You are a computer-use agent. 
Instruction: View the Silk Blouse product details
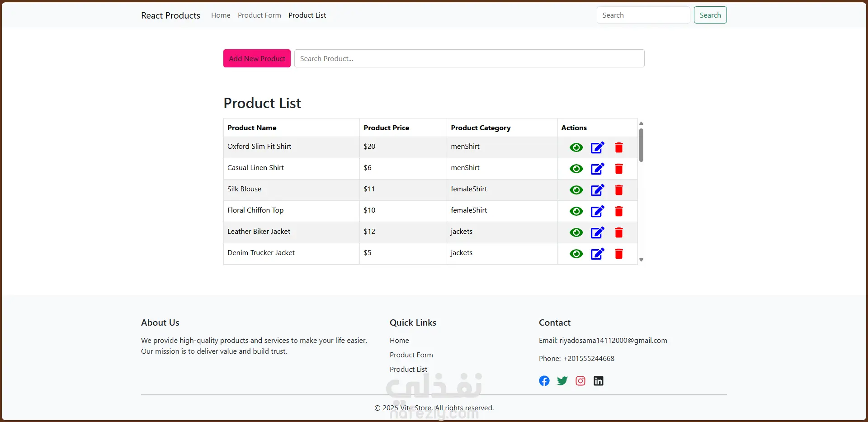click(576, 190)
